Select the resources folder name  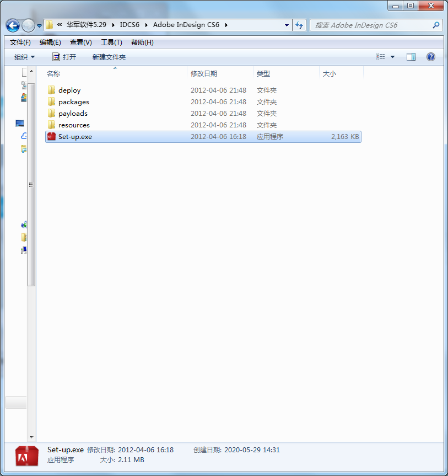74,125
